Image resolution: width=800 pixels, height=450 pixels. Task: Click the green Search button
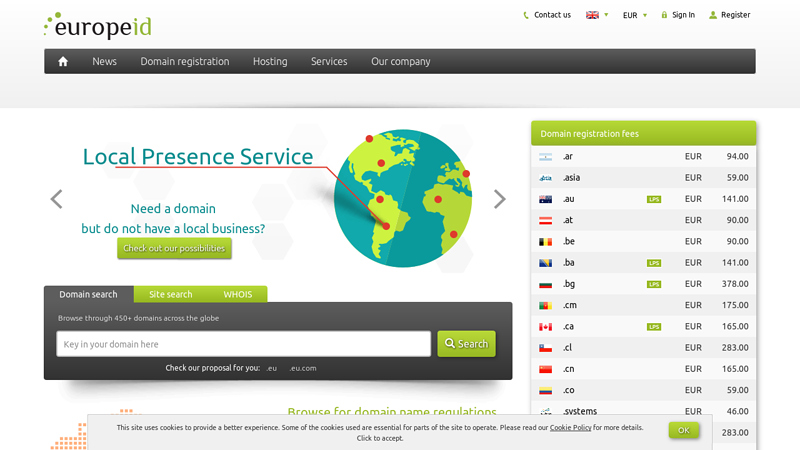pyautogui.click(x=466, y=344)
